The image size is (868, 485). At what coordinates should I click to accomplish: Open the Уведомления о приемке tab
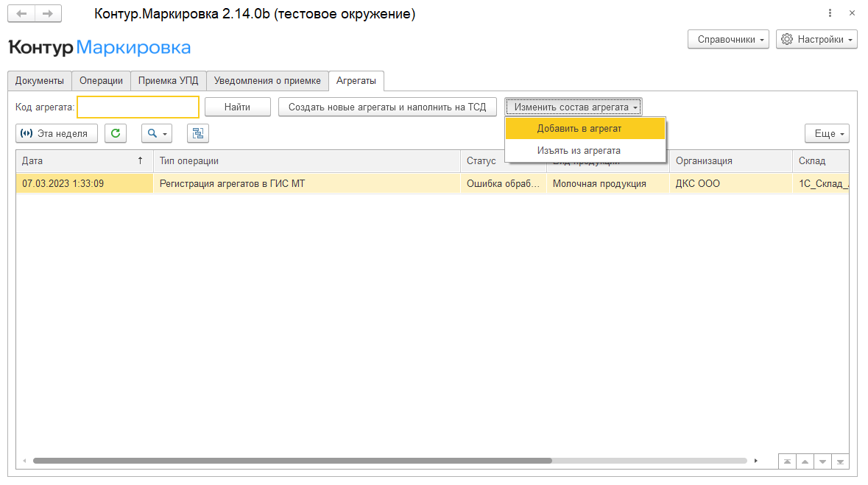[x=267, y=81]
